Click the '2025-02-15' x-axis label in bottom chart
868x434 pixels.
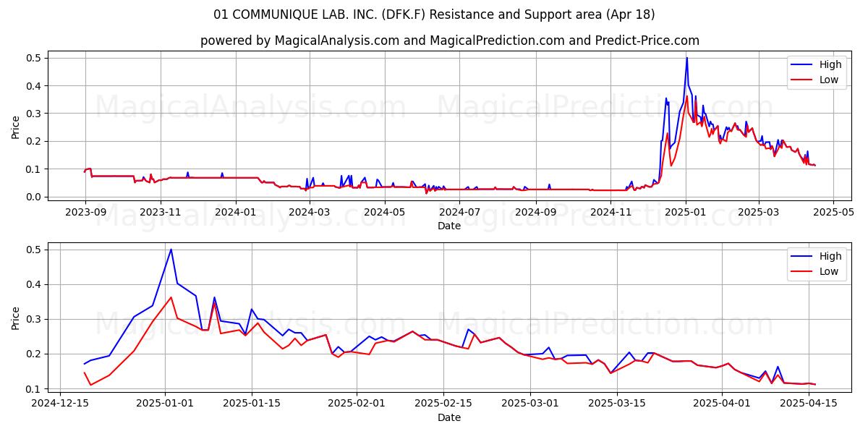[x=444, y=404]
